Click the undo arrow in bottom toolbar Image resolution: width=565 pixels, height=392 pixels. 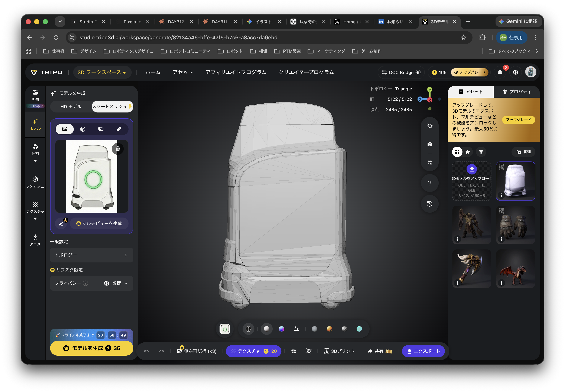tap(147, 351)
